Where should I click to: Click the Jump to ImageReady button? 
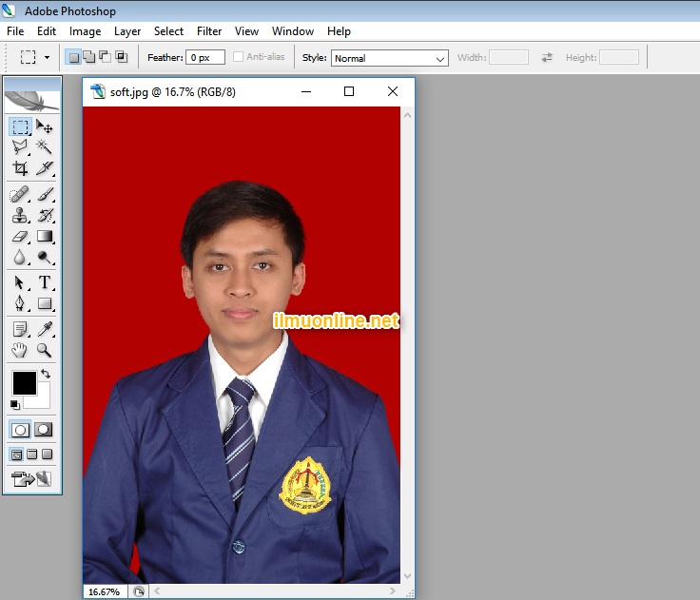click(x=30, y=477)
